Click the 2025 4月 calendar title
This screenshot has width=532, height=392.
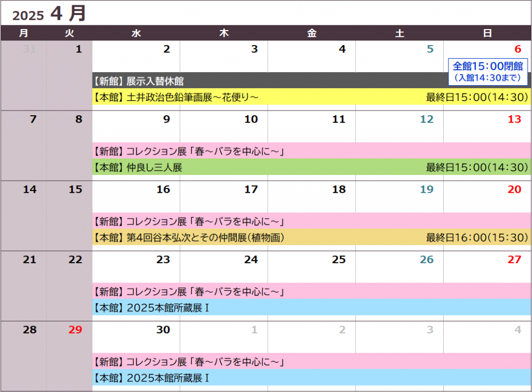tap(49, 14)
